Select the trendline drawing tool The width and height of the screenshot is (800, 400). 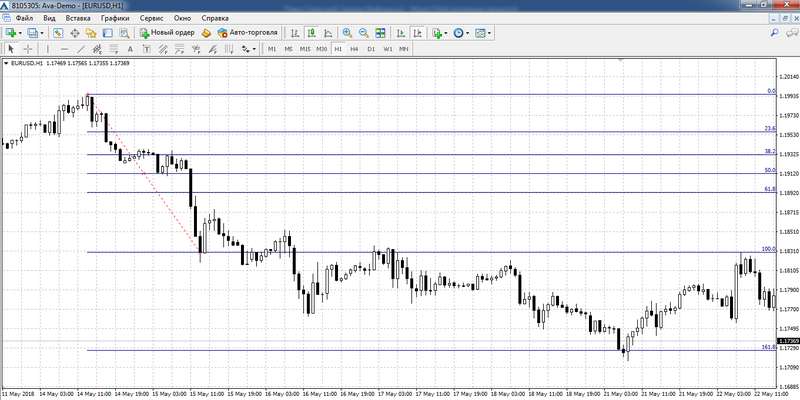[x=80, y=48]
